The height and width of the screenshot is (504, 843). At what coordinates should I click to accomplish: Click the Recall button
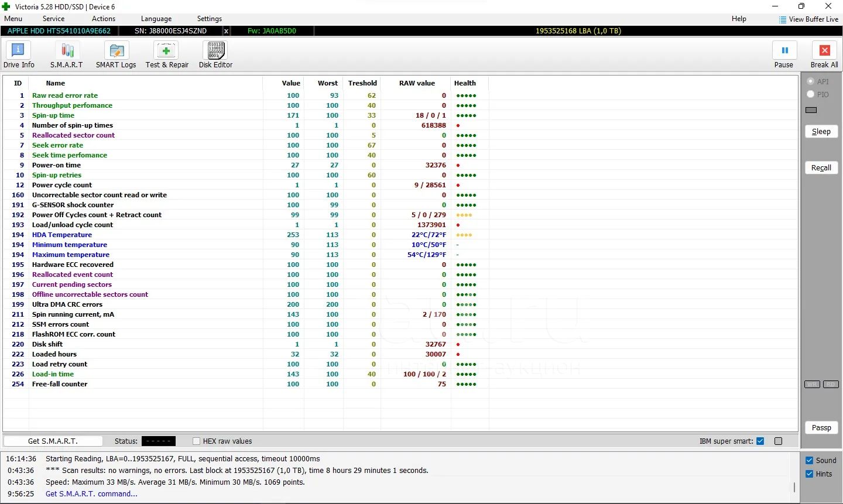coord(821,168)
